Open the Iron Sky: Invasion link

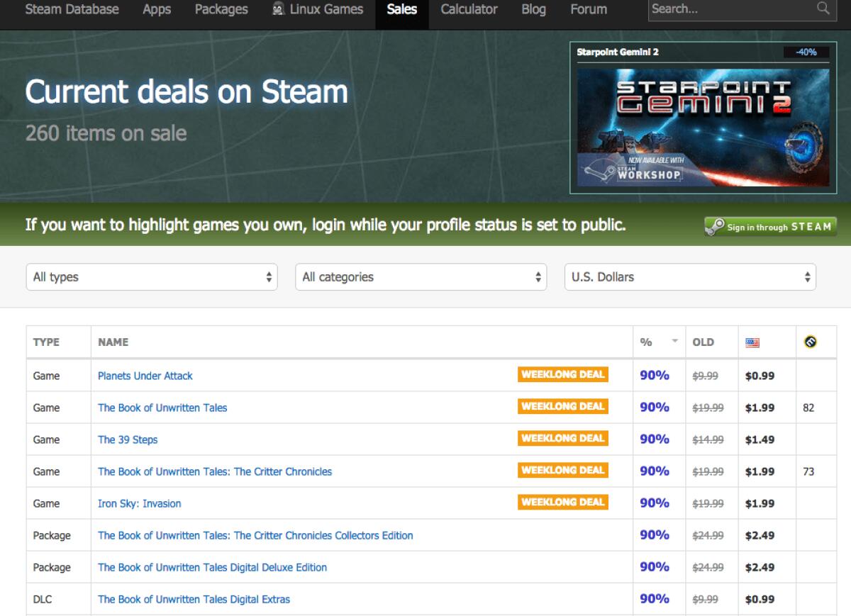(139, 503)
